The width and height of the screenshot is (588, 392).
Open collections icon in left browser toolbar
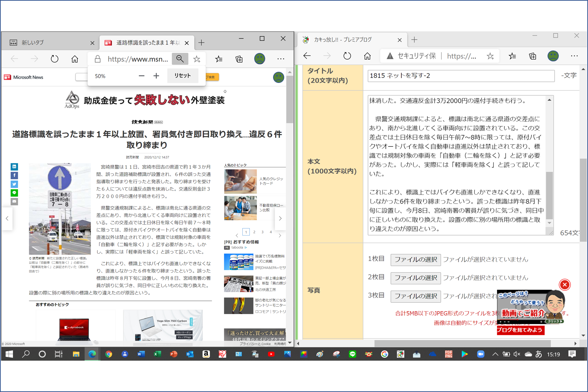[x=239, y=59]
